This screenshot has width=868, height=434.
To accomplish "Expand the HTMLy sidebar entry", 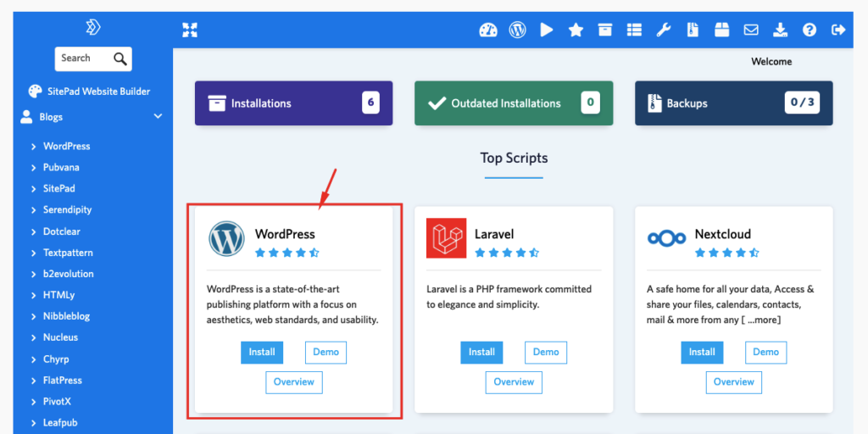I will (33, 296).
